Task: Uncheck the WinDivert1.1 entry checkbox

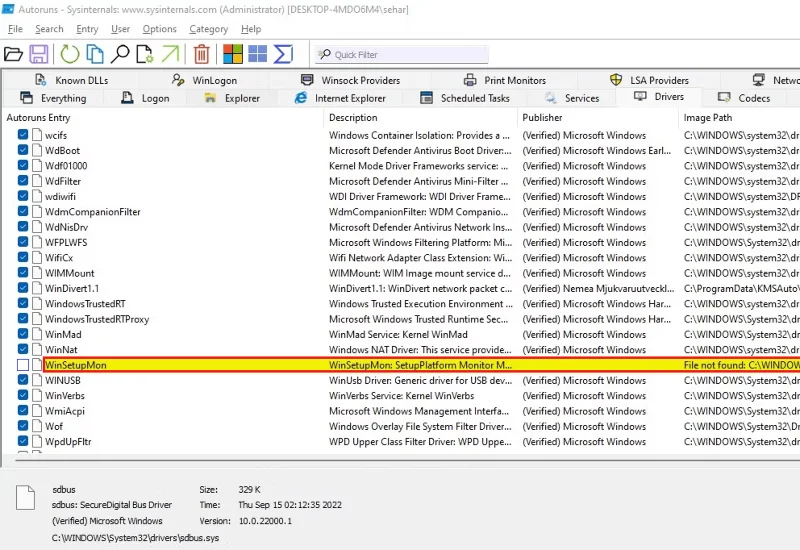Action: pyautogui.click(x=23, y=288)
